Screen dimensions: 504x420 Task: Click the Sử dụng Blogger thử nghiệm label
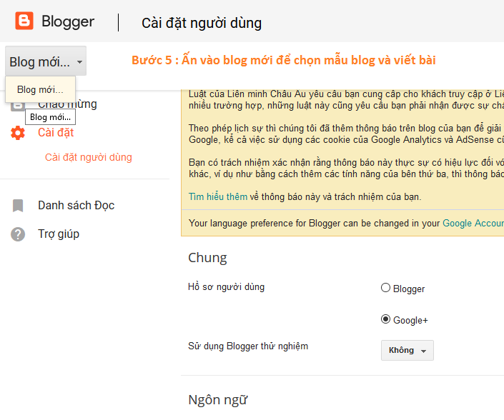248,346
